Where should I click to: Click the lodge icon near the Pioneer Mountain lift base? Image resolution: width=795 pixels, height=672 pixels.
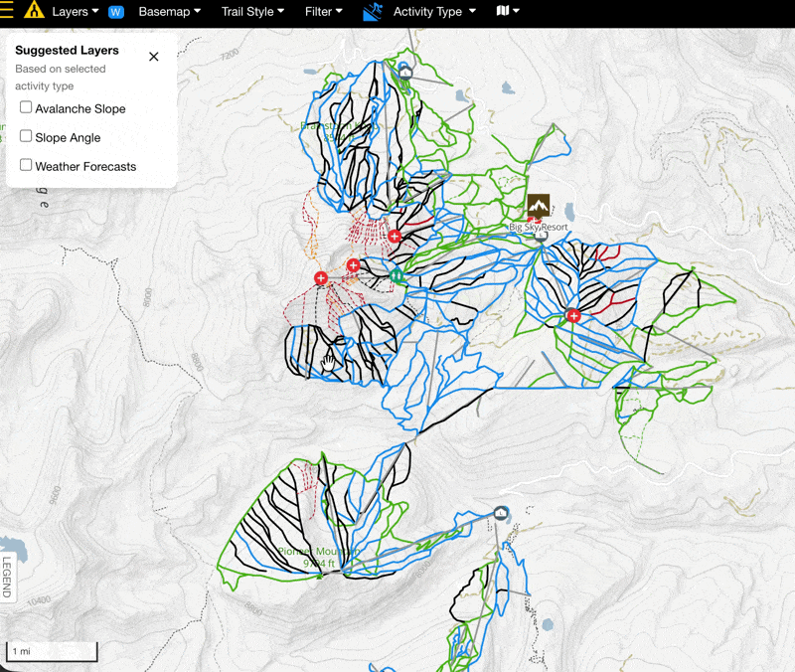tap(501, 513)
